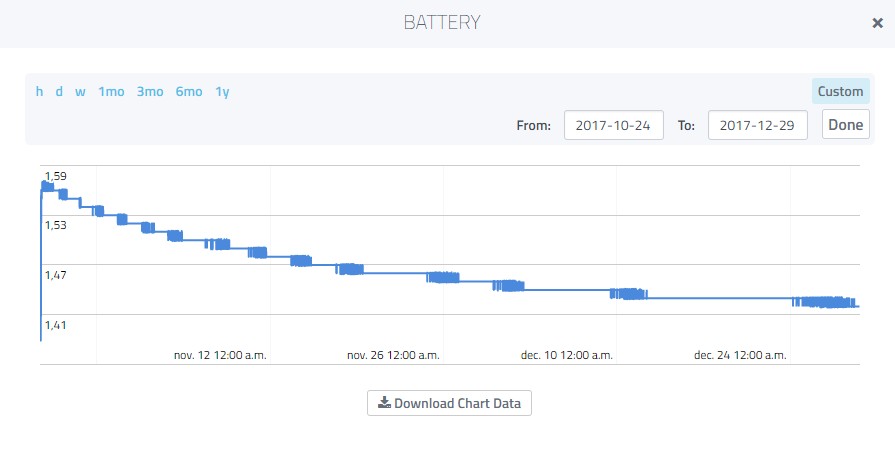
Task: Click the dec. 24 12:00 a.m. axis label
Action: click(740, 355)
